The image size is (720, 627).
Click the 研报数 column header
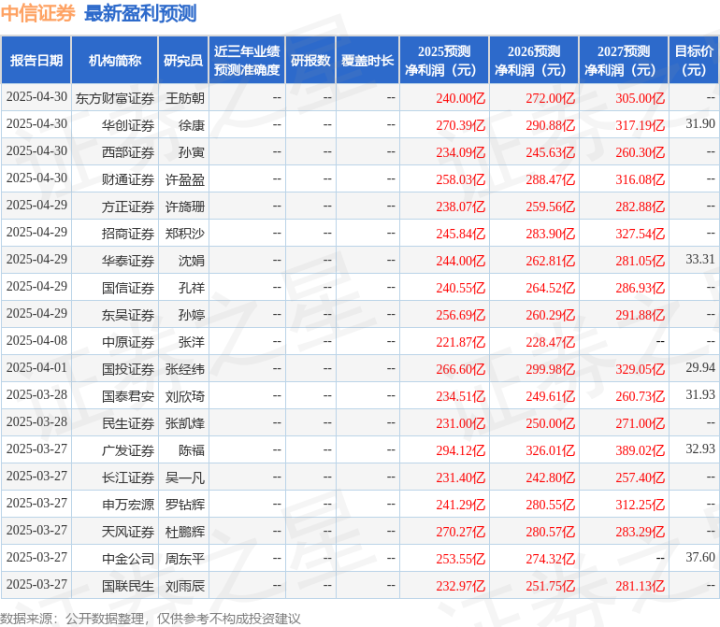pyautogui.click(x=310, y=60)
